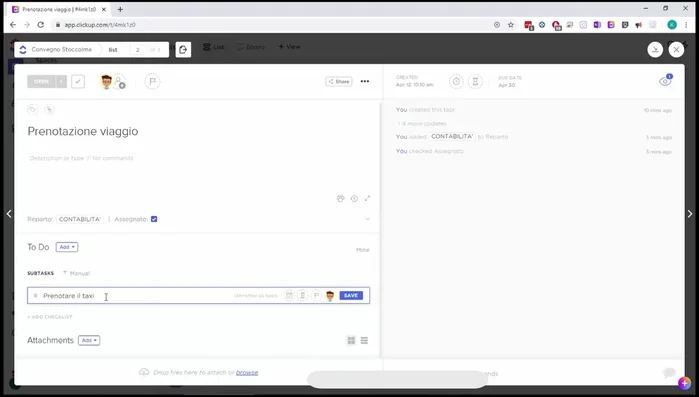Open the Attachments Add dropdown
The height and width of the screenshot is (397, 699).
click(89, 340)
